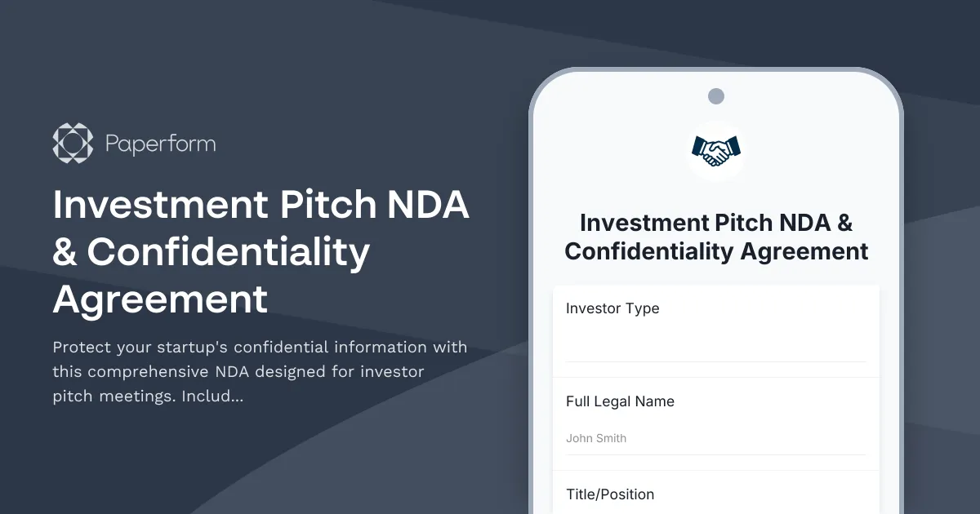The width and height of the screenshot is (980, 514).
Task: Click the description paragraph under the headline
Action: click(260, 371)
